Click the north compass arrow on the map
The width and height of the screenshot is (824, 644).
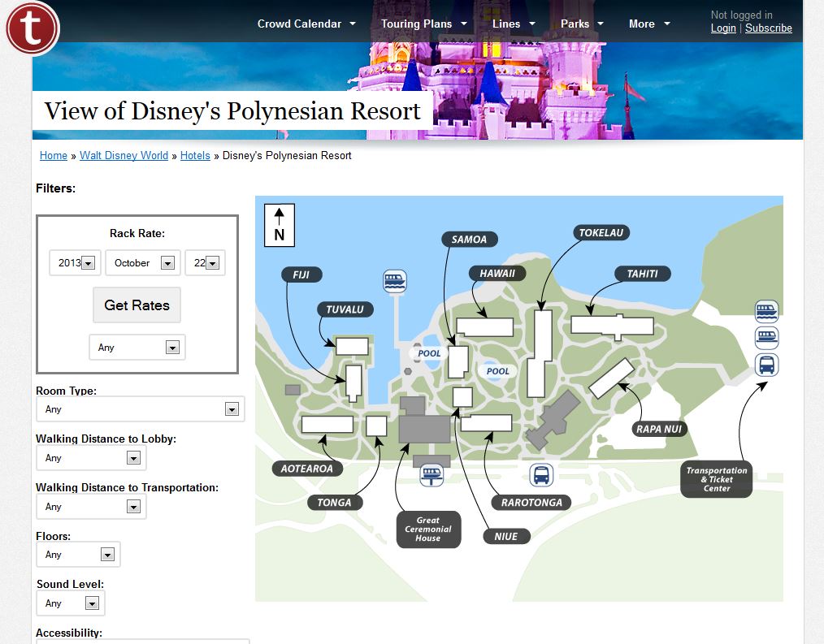[279, 225]
